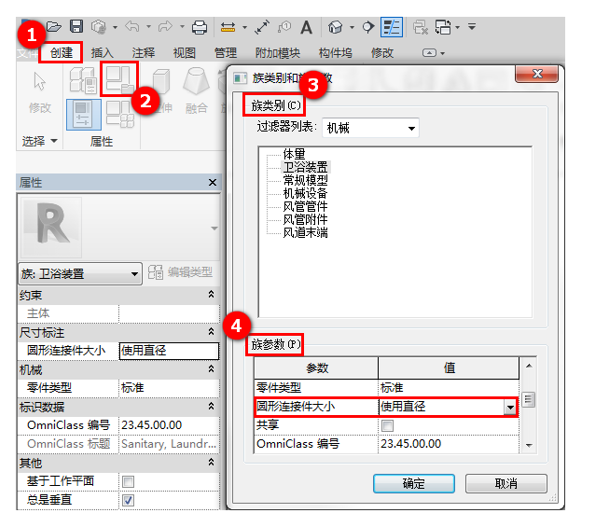Select 机械设备 in the category list
This screenshot has height=525, width=589.
pyautogui.click(x=305, y=193)
